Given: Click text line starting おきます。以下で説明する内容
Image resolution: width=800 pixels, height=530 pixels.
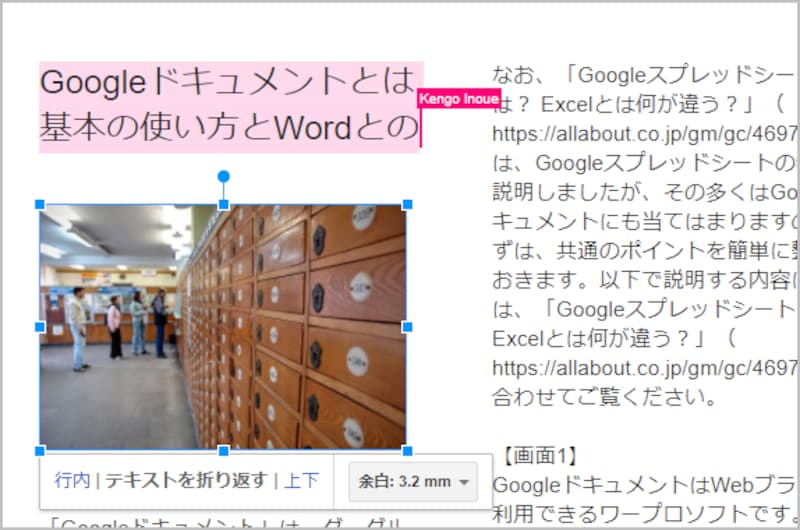Looking at the screenshot, I should 645,280.
